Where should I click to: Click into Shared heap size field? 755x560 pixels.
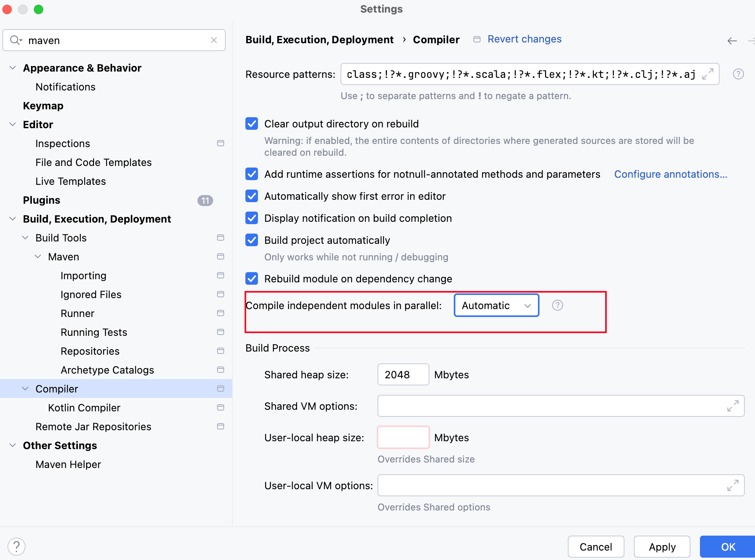[403, 374]
